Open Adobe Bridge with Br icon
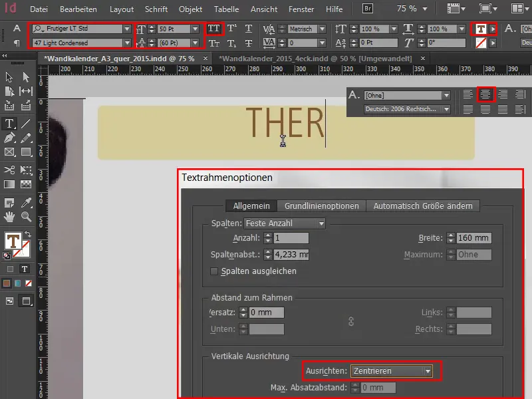This screenshot has height=399, width=532. click(x=368, y=9)
